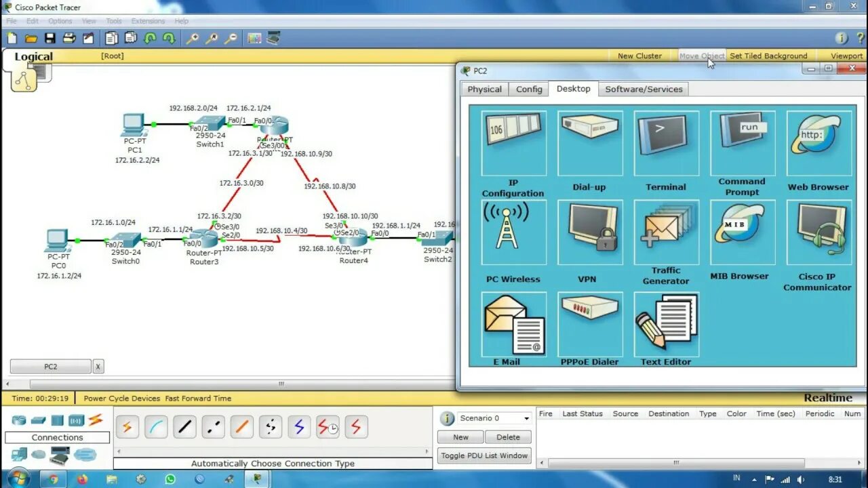Click Router4 on the workspace
Screen dimensions: 868x488
pos(353,238)
